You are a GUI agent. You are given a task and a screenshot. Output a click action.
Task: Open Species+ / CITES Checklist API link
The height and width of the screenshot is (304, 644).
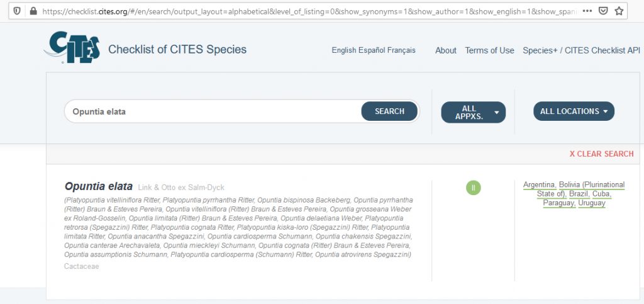(x=581, y=50)
